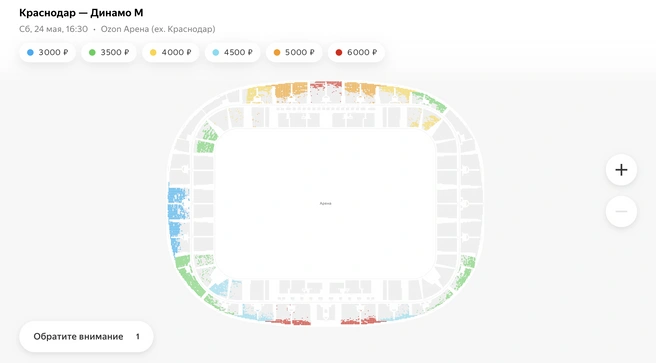Filter seats by 3500 ₽ price
This screenshot has width=656, height=363.
click(109, 52)
